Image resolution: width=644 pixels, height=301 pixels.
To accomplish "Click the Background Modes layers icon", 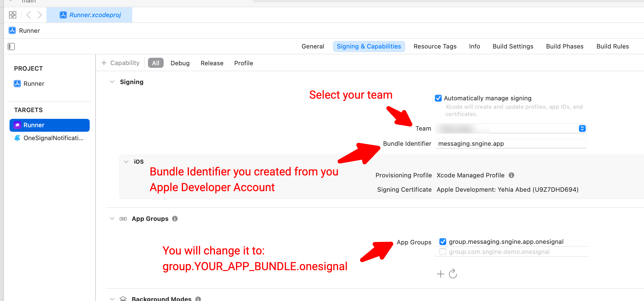I will pyautogui.click(x=123, y=299).
